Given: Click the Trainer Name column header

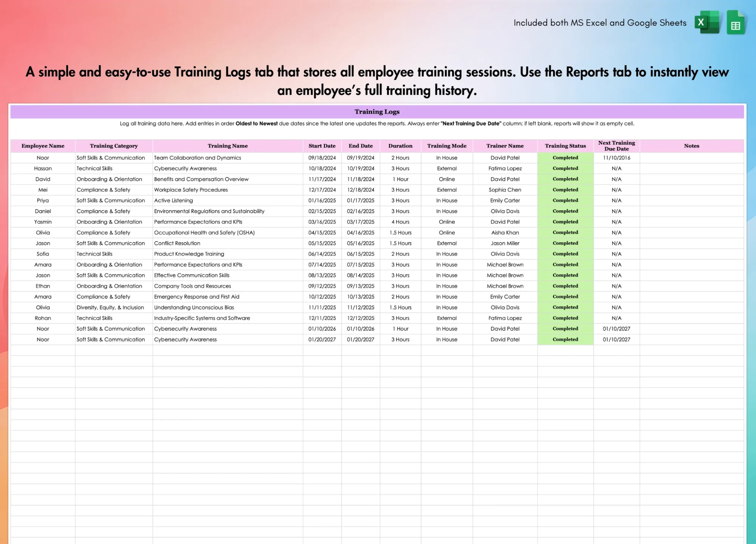Looking at the screenshot, I should (505, 146).
